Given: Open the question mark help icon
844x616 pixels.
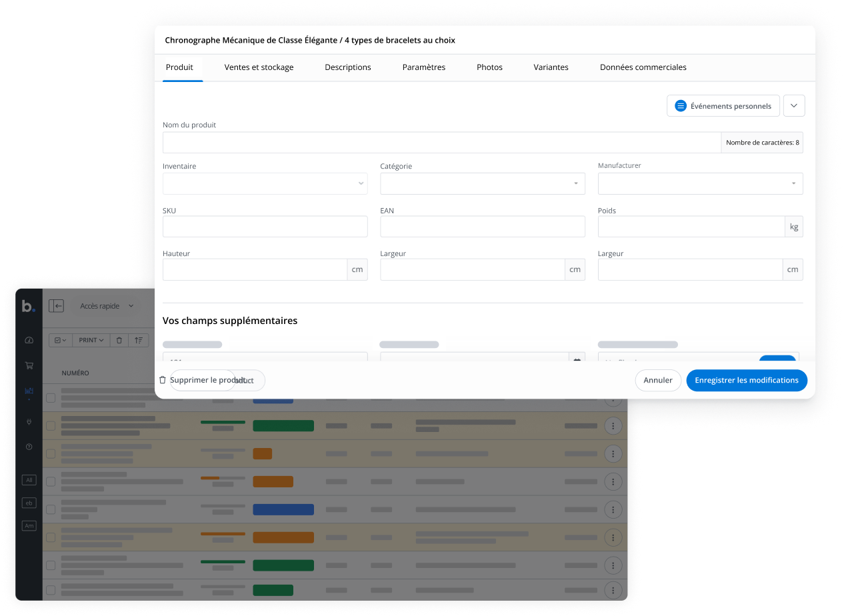Looking at the screenshot, I should (29, 447).
